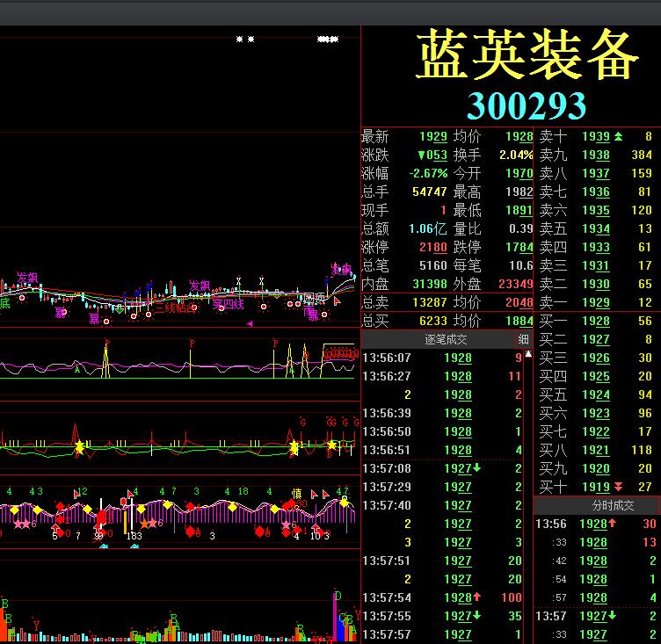Click the sell-ten expand arrows beside 1939
Image resolution: width=661 pixels, height=644 pixels.
(x=618, y=136)
